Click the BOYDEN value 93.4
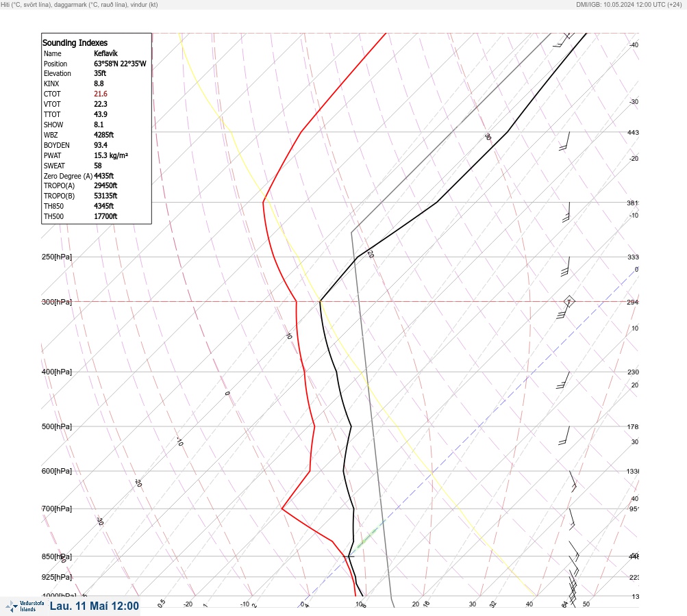The width and height of the screenshot is (687, 616). pyautogui.click(x=100, y=145)
